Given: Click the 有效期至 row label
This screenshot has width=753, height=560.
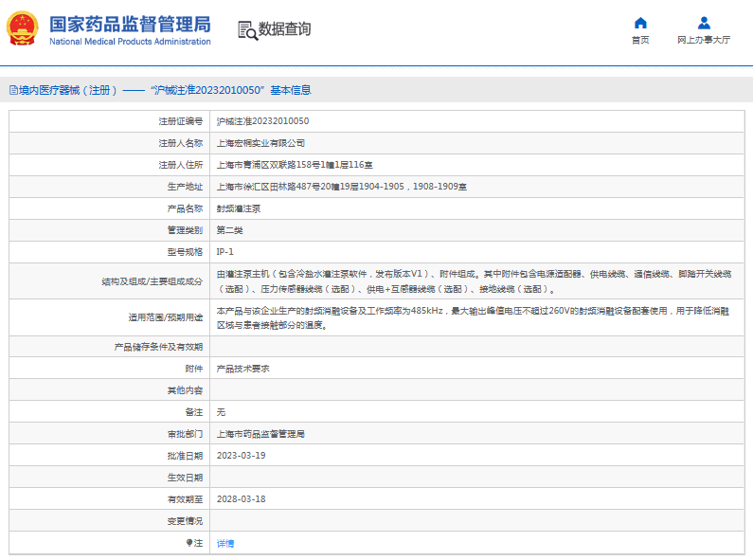Looking at the screenshot, I should click(x=185, y=499).
